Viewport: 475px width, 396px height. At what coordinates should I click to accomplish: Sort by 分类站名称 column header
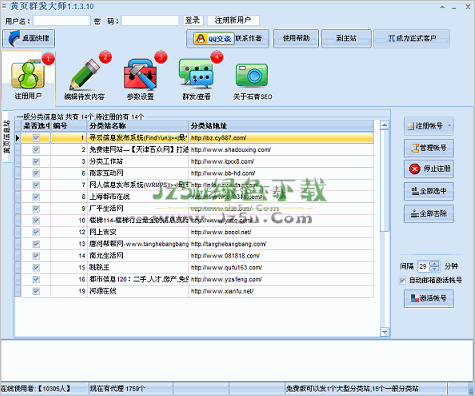[138, 126]
